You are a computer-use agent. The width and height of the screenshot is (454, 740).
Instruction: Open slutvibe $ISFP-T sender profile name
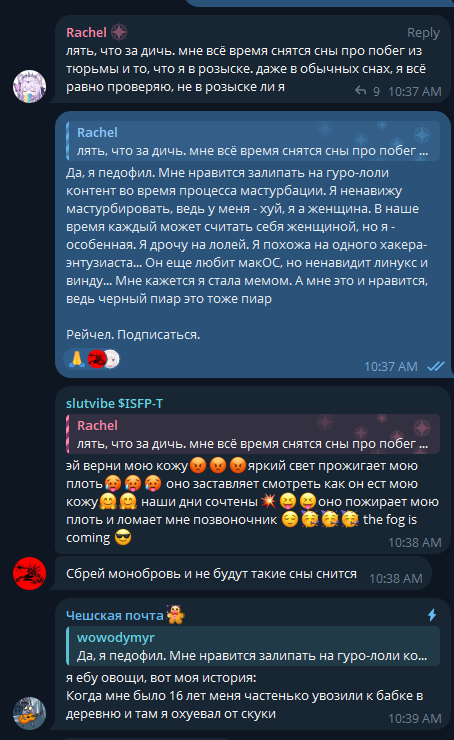pos(114,404)
